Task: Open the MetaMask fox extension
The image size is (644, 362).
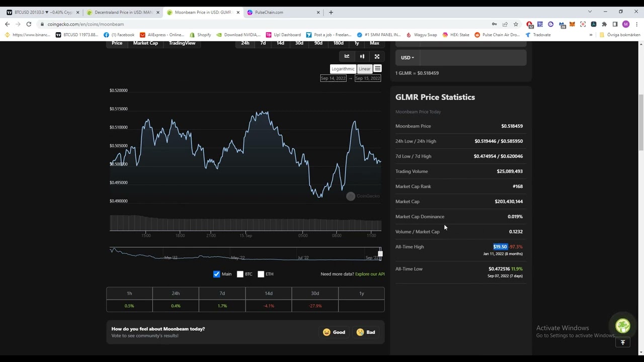Action: pyautogui.click(x=572, y=24)
